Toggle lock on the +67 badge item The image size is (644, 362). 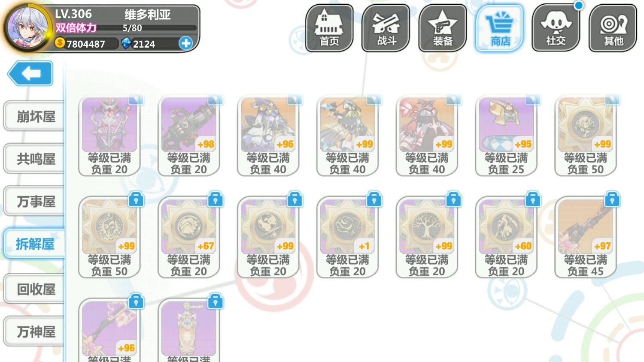215,200
